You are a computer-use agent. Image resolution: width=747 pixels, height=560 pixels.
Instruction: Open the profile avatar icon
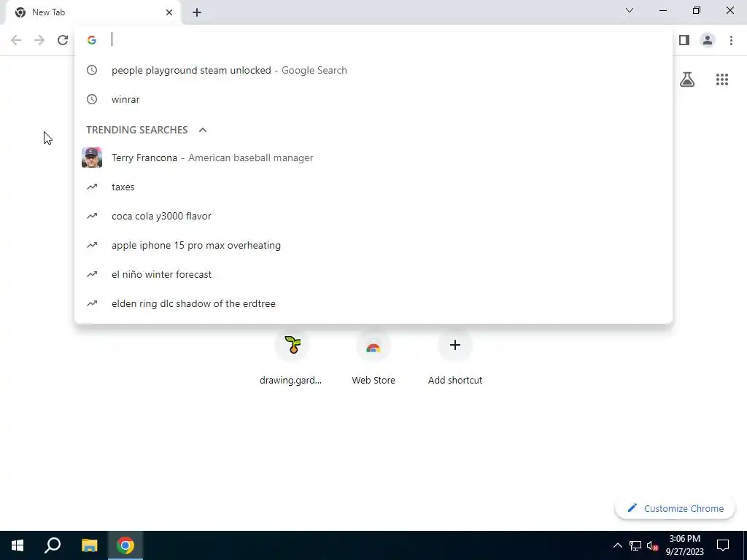(x=708, y=40)
